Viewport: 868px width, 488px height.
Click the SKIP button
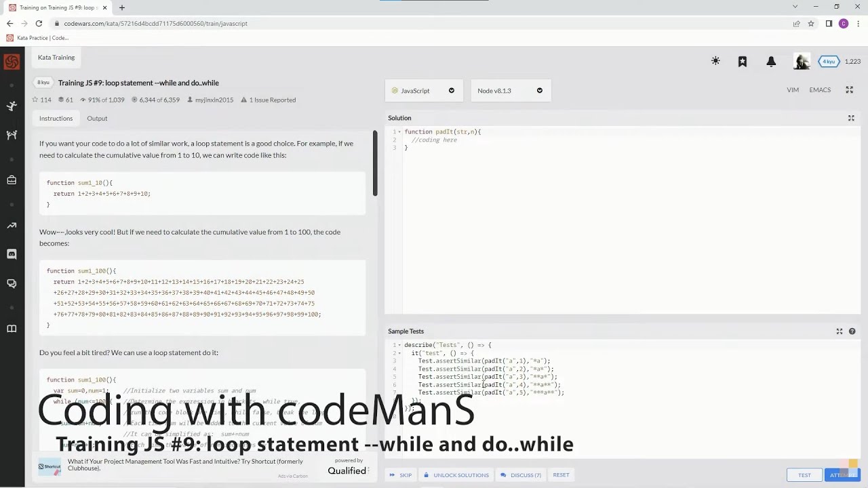coord(400,475)
